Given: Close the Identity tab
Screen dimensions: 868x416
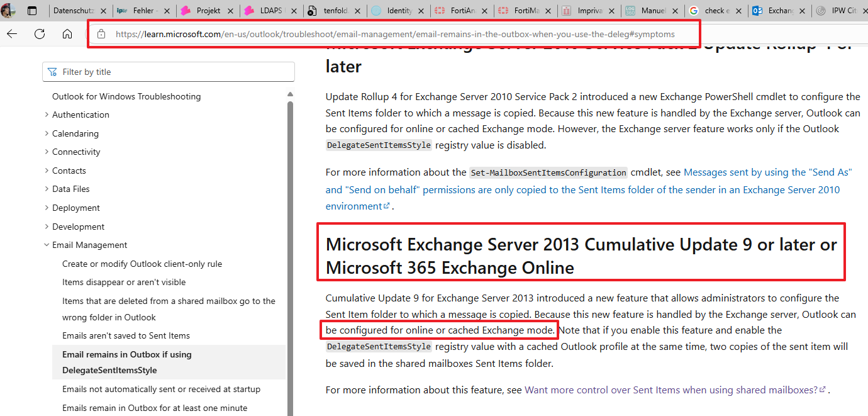Looking at the screenshot, I should [x=422, y=11].
